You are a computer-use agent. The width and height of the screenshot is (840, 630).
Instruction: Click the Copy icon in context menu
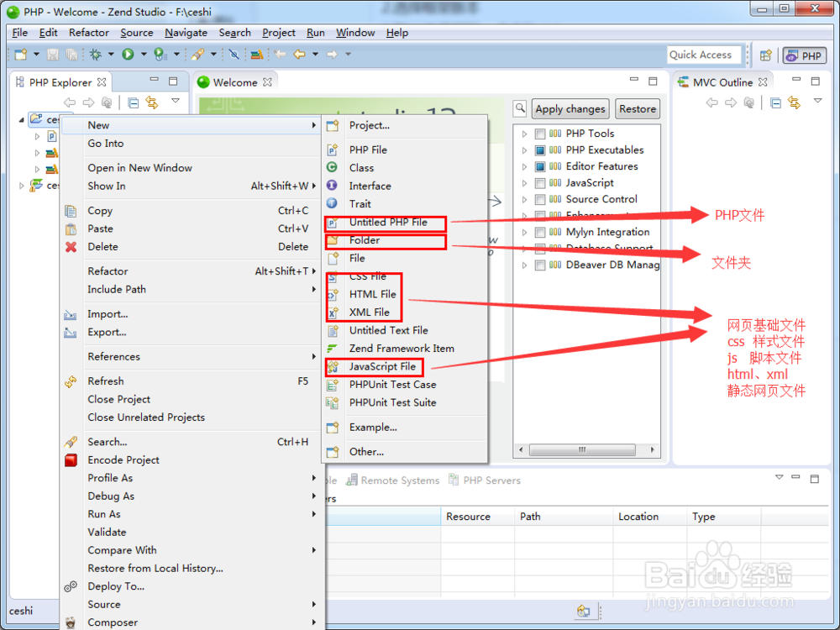(71, 211)
